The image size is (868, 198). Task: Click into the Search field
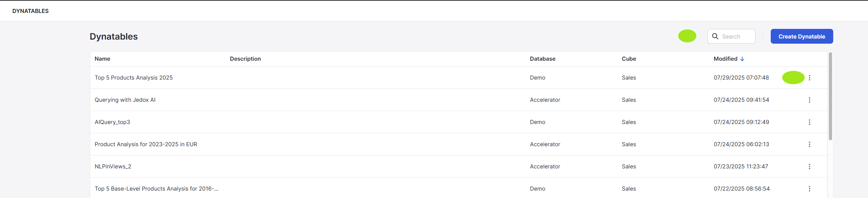[731, 36]
